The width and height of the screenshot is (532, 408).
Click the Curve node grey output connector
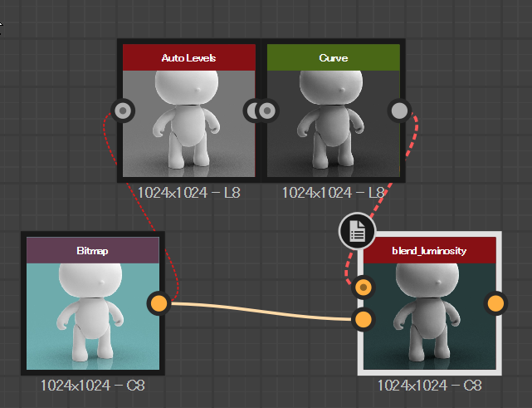pos(399,111)
